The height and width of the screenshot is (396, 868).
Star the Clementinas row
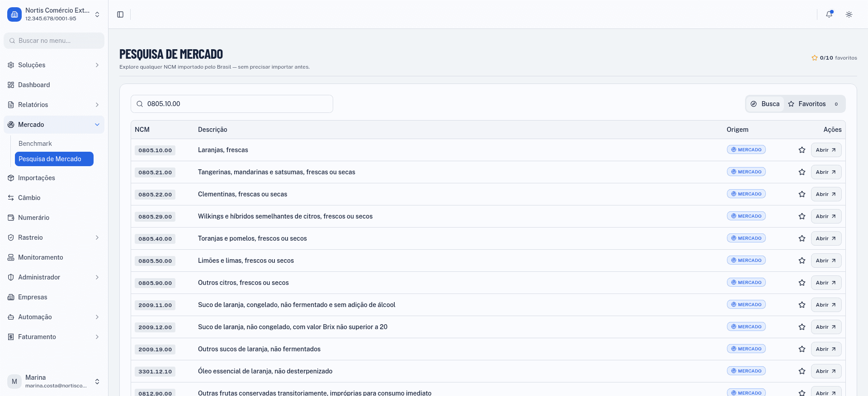[x=802, y=194]
